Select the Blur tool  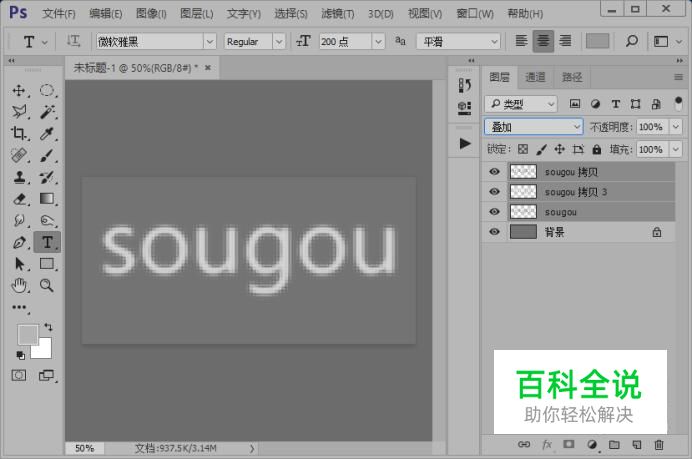pyautogui.click(x=19, y=220)
